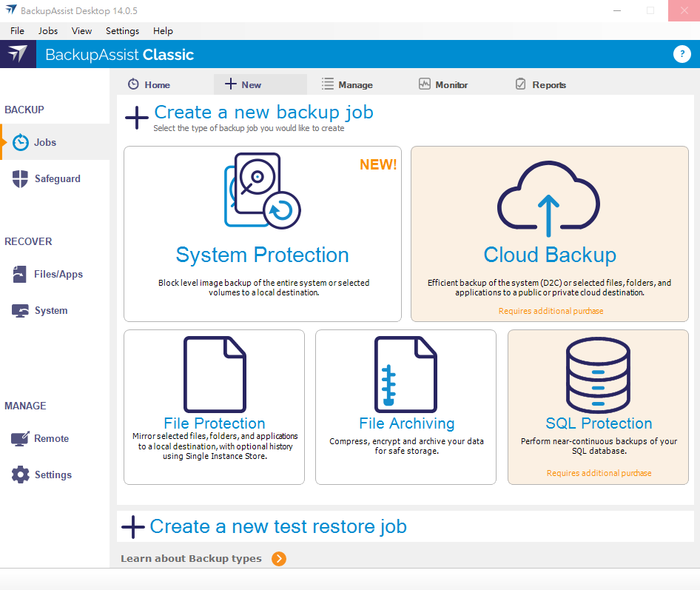Click the Remote monitor icon
The height and width of the screenshot is (590, 700).
click(x=20, y=438)
